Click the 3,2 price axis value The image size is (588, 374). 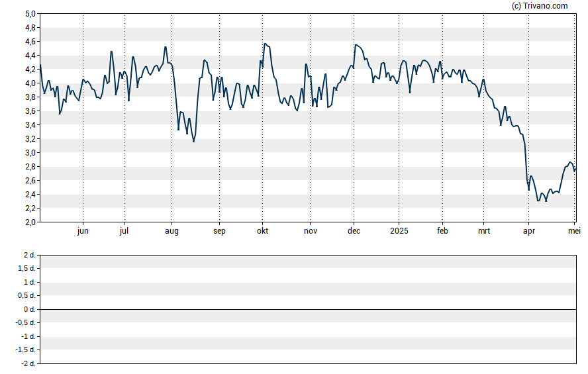(30, 138)
